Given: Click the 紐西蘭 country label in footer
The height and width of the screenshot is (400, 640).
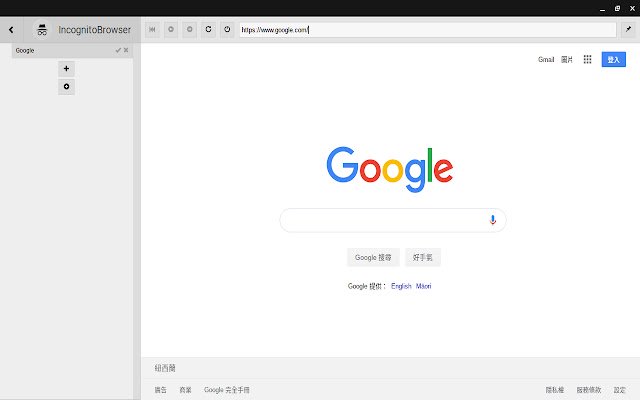Looking at the screenshot, I should pyautogui.click(x=165, y=368).
